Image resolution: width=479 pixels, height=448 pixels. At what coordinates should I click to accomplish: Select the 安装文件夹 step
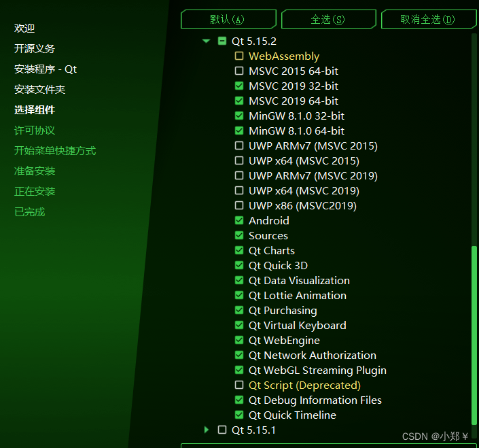click(x=39, y=90)
